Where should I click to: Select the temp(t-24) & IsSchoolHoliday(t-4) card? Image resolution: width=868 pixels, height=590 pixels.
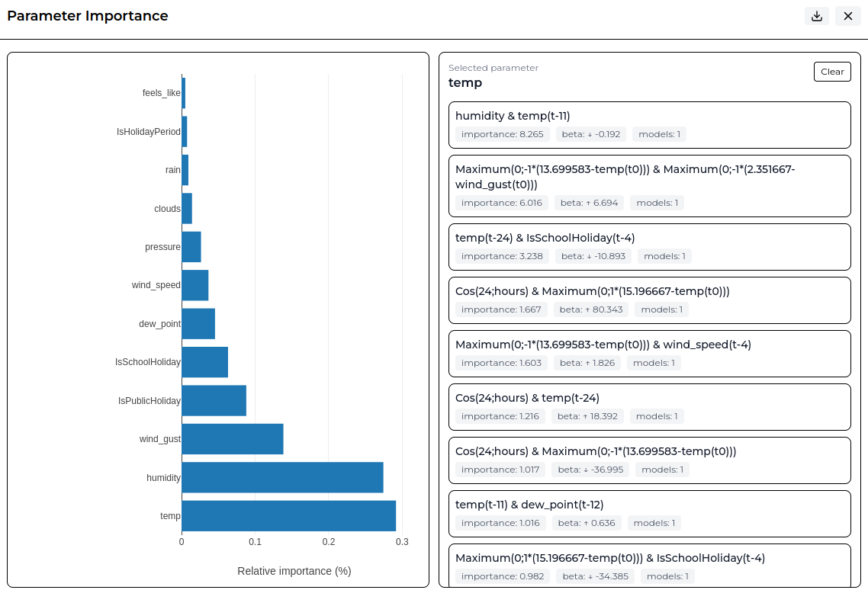(649, 247)
